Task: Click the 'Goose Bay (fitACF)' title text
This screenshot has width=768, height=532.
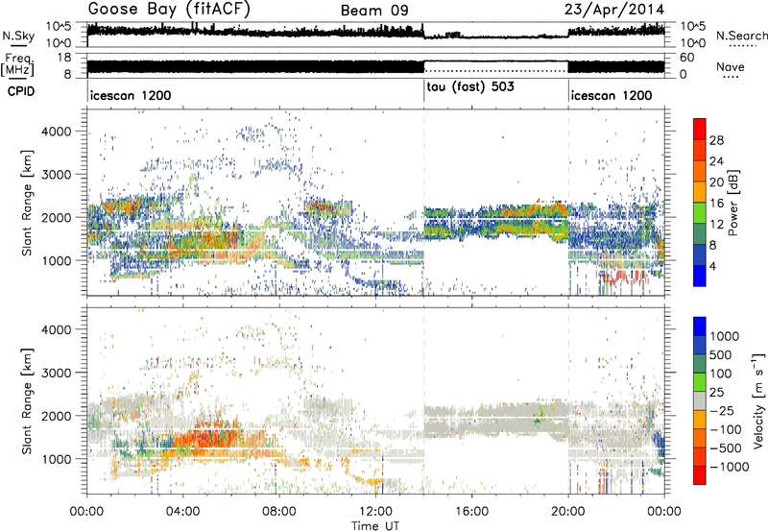Action: (x=169, y=10)
